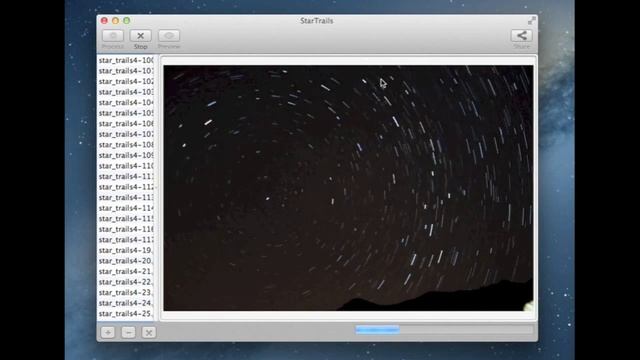Select file star_trails4-100 in list

(x=126, y=60)
